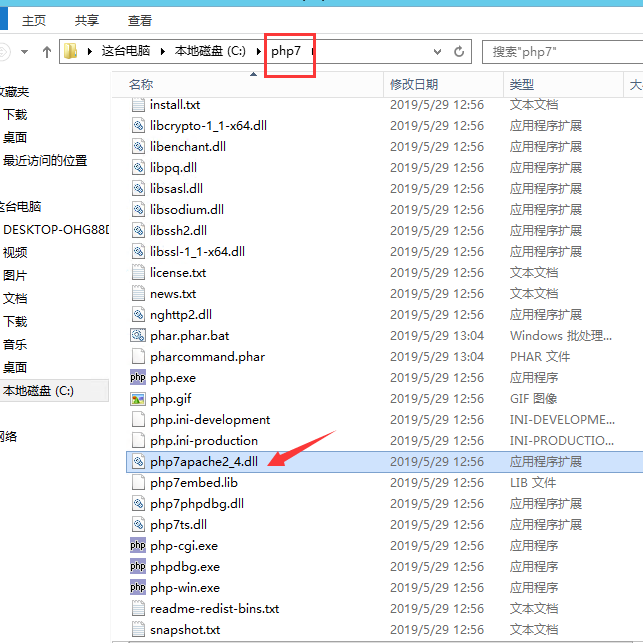The image size is (643, 643).
Task: Select the phpdbg.exe application icon
Action: tap(138, 567)
